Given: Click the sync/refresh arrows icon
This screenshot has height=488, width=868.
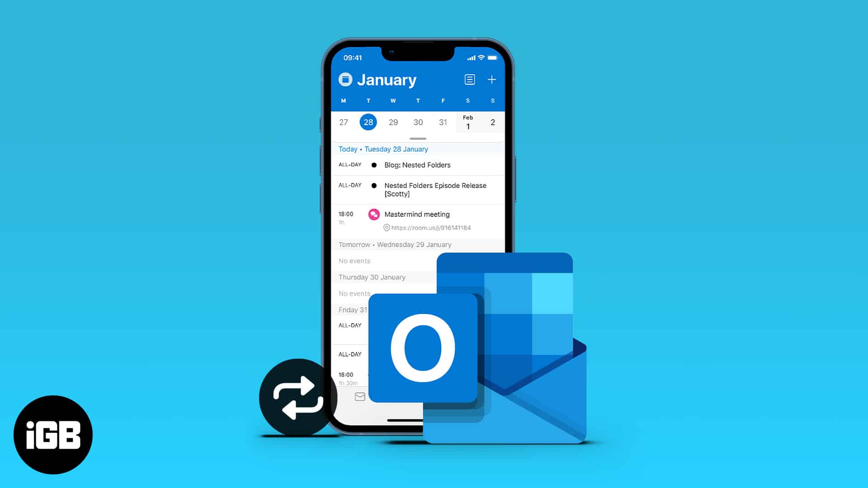Looking at the screenshot, I should 294,396.
